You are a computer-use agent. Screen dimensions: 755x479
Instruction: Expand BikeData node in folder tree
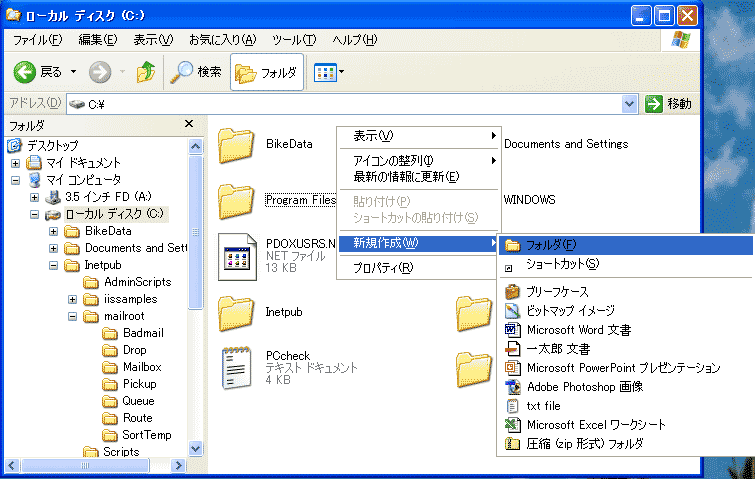coord(53,231)
